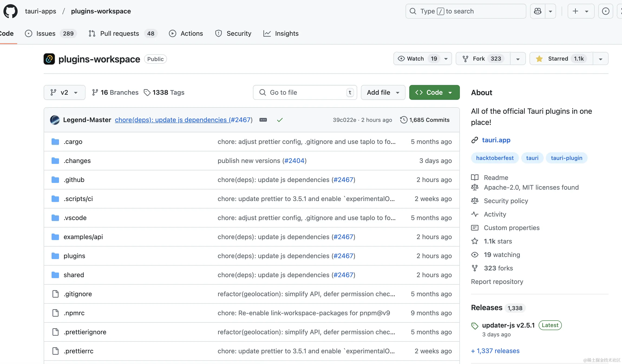
Task: Expand commit message ellipsis icon
Action: 263,120
